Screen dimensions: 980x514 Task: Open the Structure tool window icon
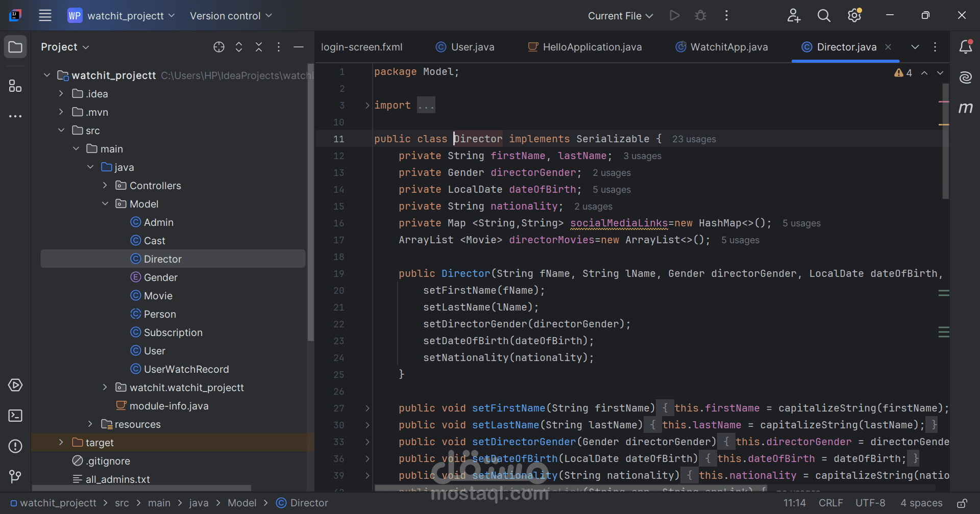coord(15,86)
